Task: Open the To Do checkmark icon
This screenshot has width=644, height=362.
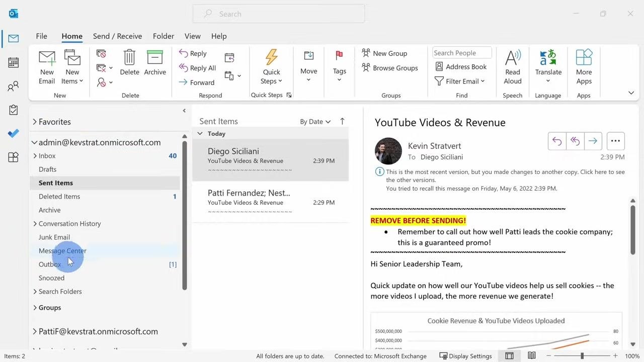Action: coord(14,133)
